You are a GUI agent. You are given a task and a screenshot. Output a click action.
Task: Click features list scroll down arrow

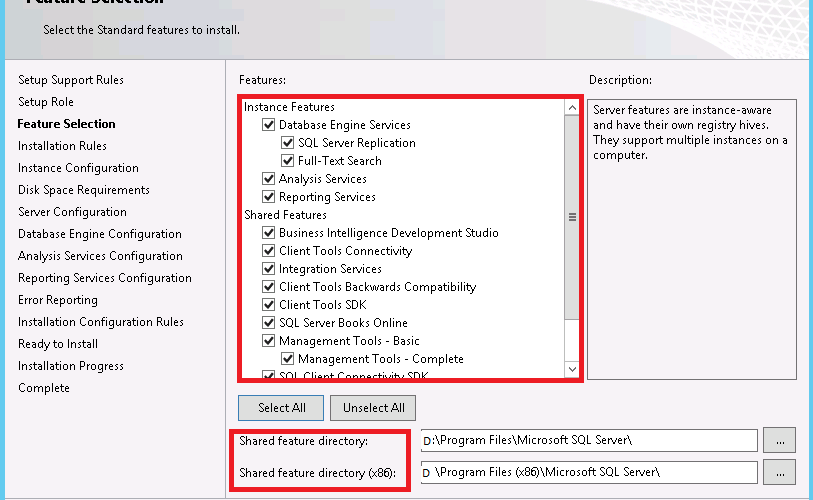[x=572, y=369]
